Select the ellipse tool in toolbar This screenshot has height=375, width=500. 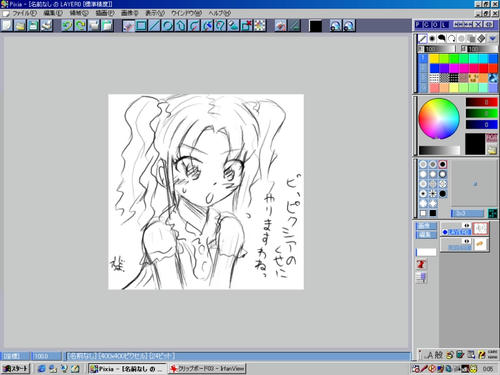(167, 26)
